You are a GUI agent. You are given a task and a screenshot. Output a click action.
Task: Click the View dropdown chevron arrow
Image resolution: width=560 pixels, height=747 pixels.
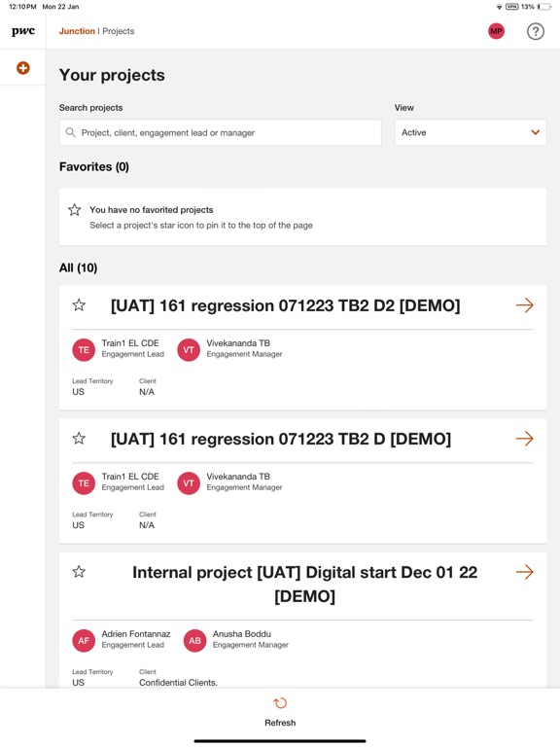tap(536, 132)
